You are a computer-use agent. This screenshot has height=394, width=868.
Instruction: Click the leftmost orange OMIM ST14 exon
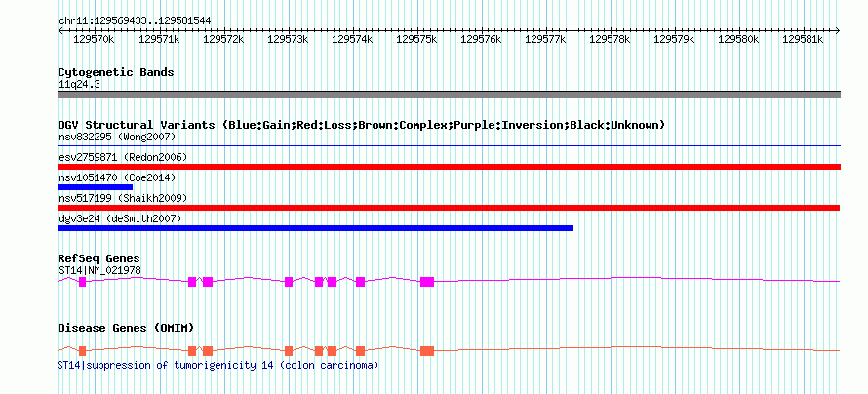point(83,351)
